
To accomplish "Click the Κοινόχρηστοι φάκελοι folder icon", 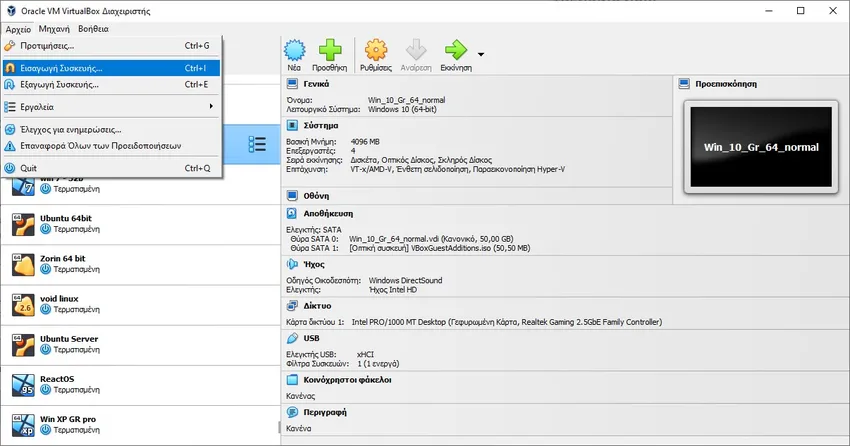I will [292, 380].
